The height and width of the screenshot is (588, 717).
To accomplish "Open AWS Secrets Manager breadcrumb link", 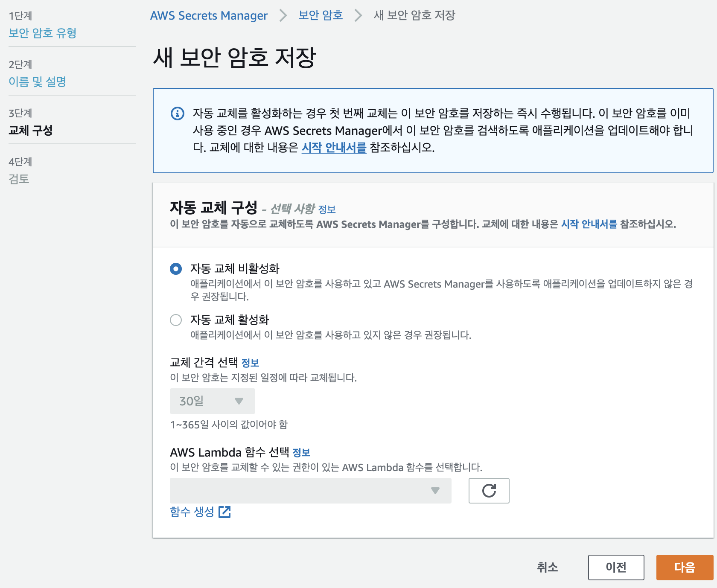I will pyautogui.click(x=209, y=15).
